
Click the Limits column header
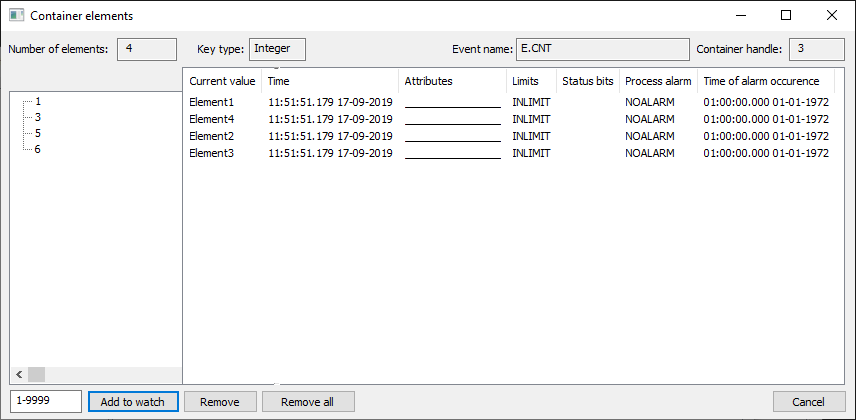(530, 81)
